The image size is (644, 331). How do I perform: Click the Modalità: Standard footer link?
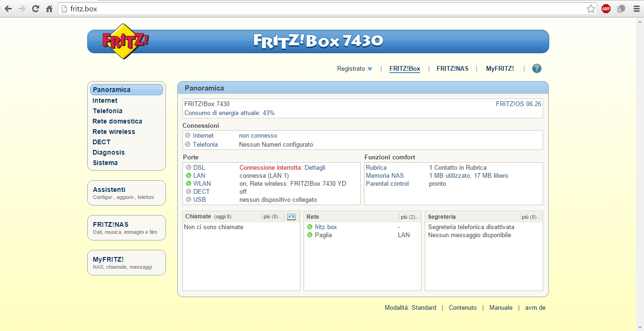pos(410,307)
